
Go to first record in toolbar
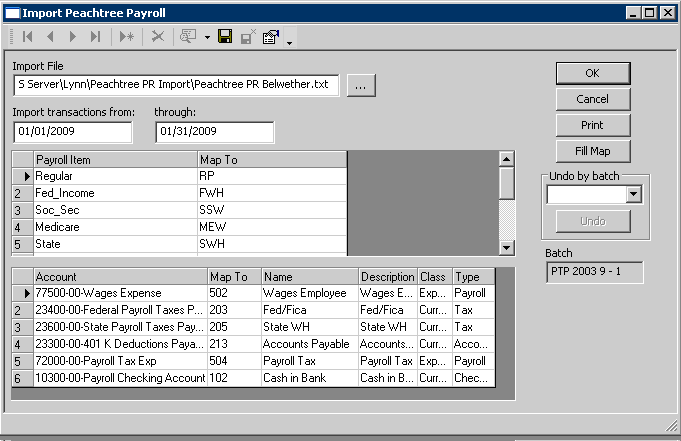coord(27,37)
